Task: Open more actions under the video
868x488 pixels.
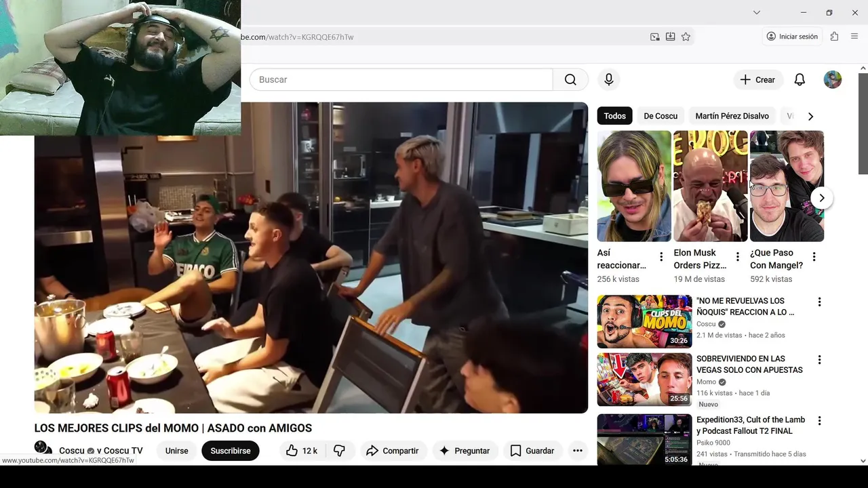Action: tap(578, 451)
